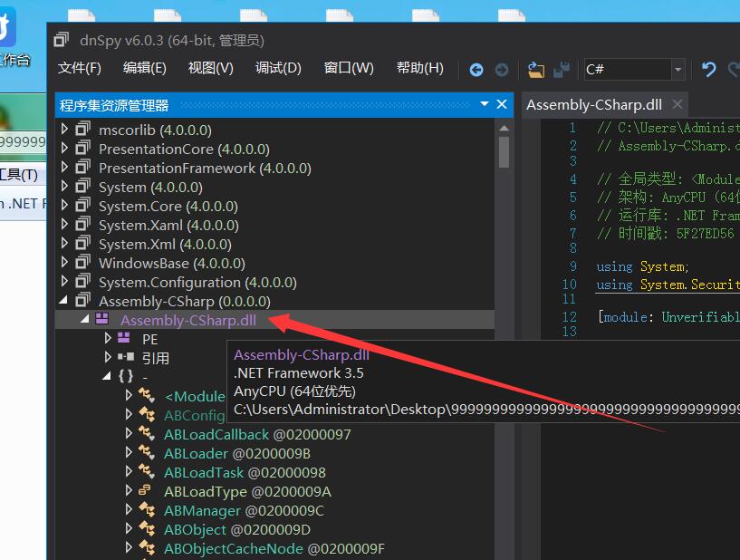This screenshot has width=740, height=560.
Task: Select ABLoadCallback class in tree
Action: pos(216,434)
